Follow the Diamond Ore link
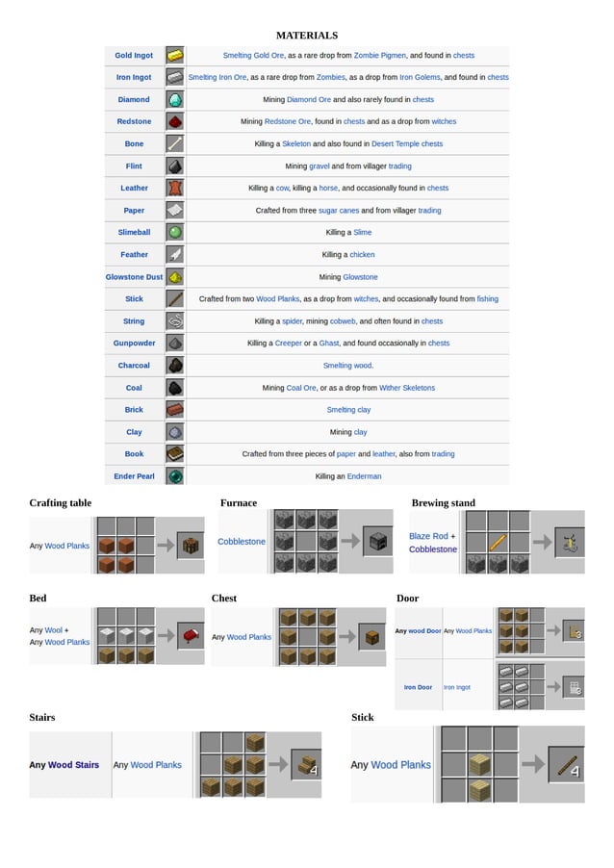 pos(309,100)
